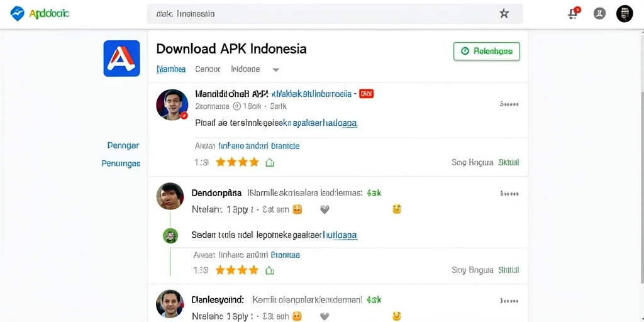Click the green Relenbgas button

click(487, 52)
